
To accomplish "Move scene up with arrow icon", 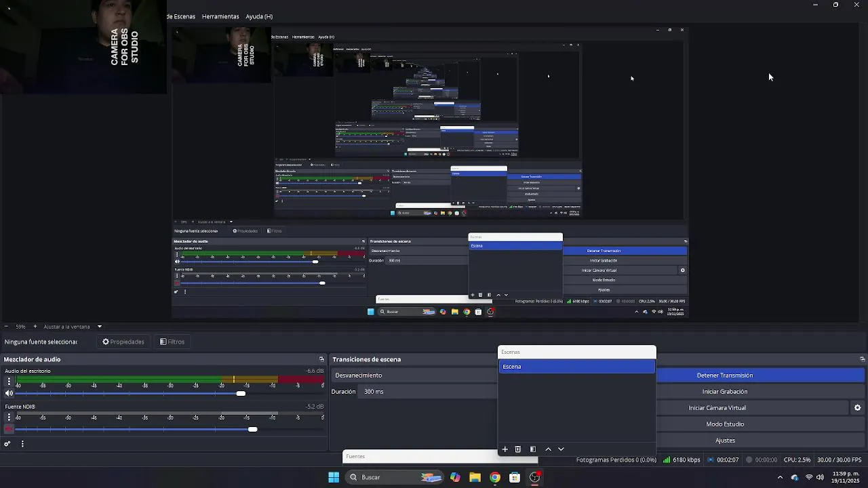I will pos(548,449).
